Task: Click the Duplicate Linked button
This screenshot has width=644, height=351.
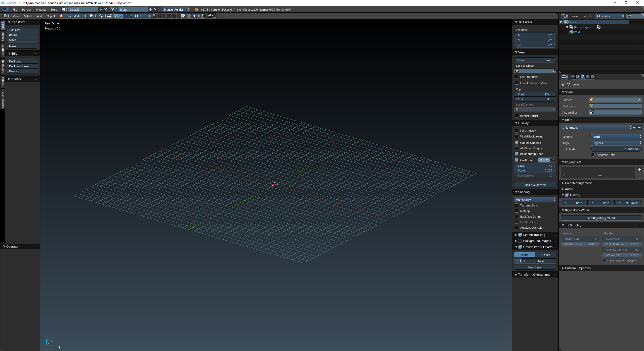Action: click(x=22, y=66)
